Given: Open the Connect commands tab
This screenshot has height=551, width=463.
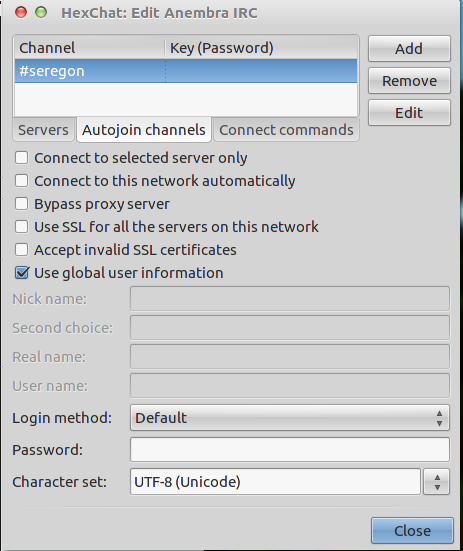Looking at the screenshot, I should (286, 130).
